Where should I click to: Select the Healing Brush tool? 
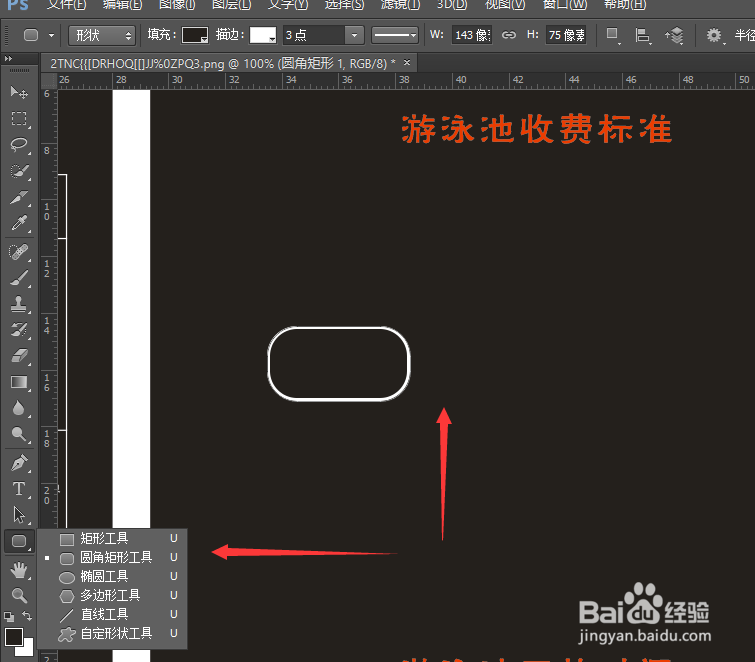coord(19,252)
